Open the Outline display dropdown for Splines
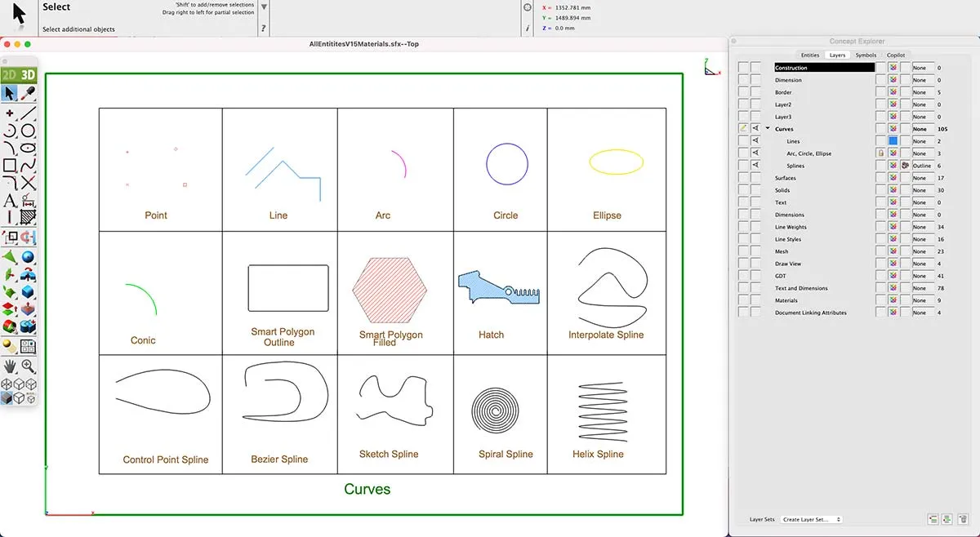Viewport: 980px width, 537px height. (x=921, y=166)
